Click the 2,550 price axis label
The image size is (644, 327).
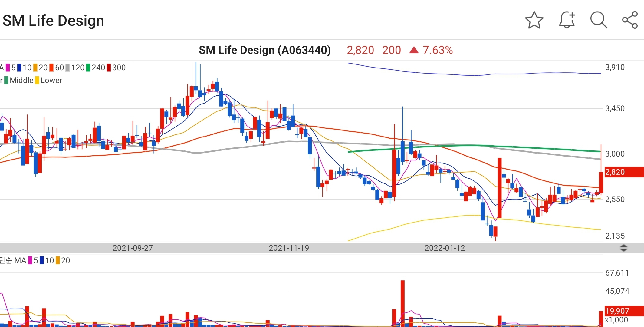click(x=615, y=199)
